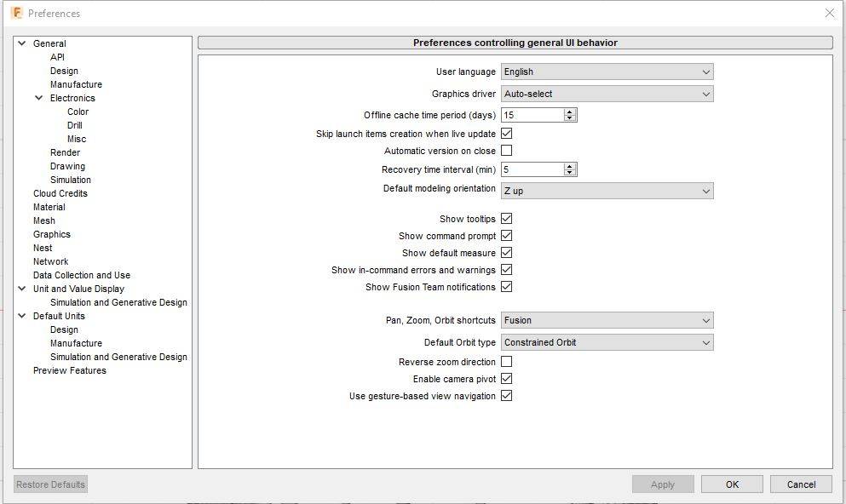
Task: Select Mesh category
Action: point(44,220)
